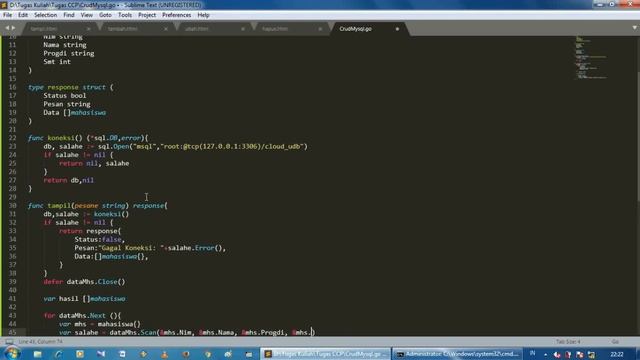Click the 'Smt int' field line
This screenshot has width=640, height=360.
57,62
